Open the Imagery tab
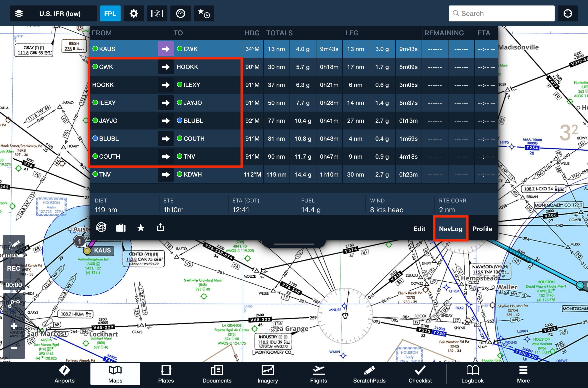This screenshot has width=588, height=388. point(268,374)
